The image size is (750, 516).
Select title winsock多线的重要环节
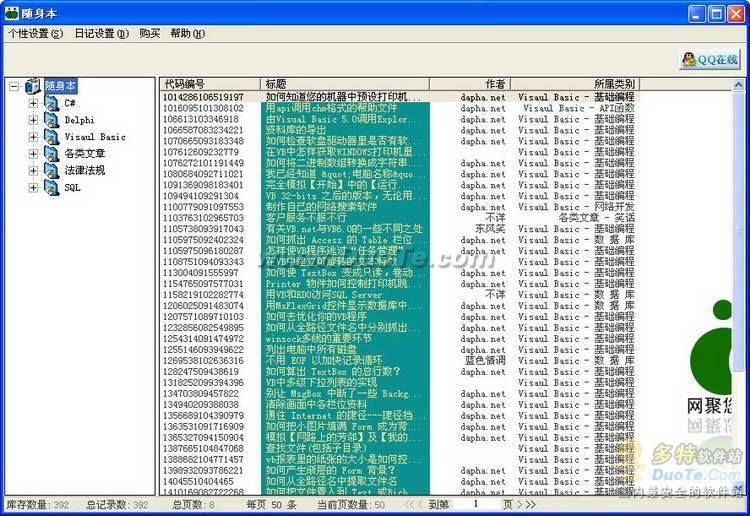318,339
